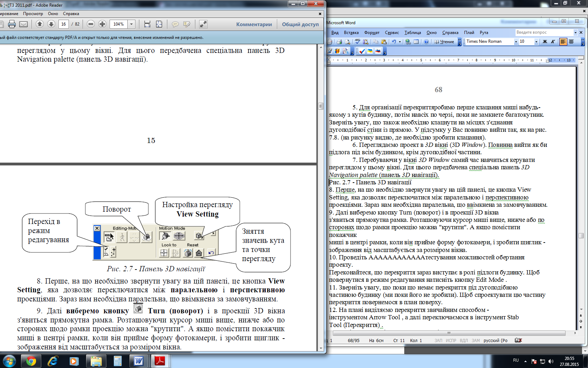
Task: Select the highlight text tool in Adobe Reader
Action: click(187, 24)
